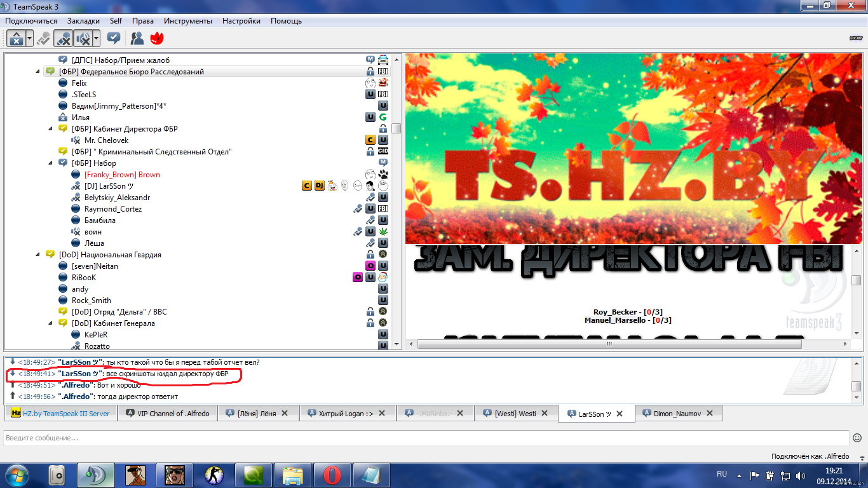
Task: Open Opera browser from taskbar
Action: click(x=332, y=475)
